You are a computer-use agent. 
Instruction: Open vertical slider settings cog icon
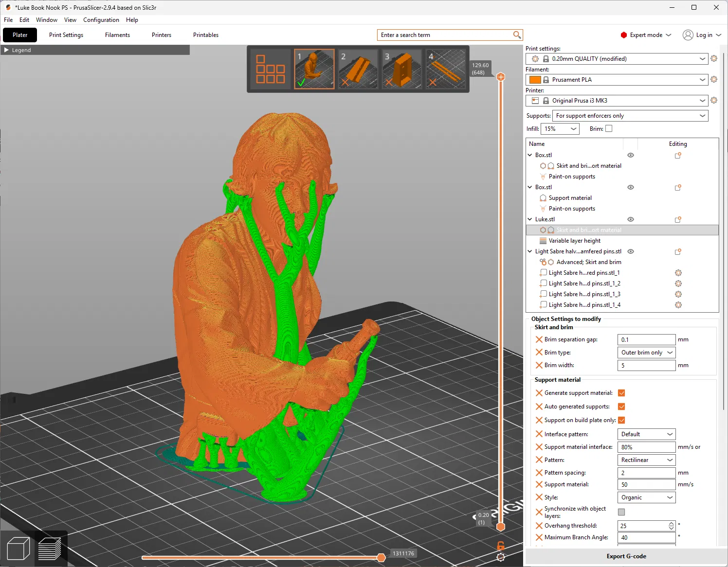click(501, 557)
